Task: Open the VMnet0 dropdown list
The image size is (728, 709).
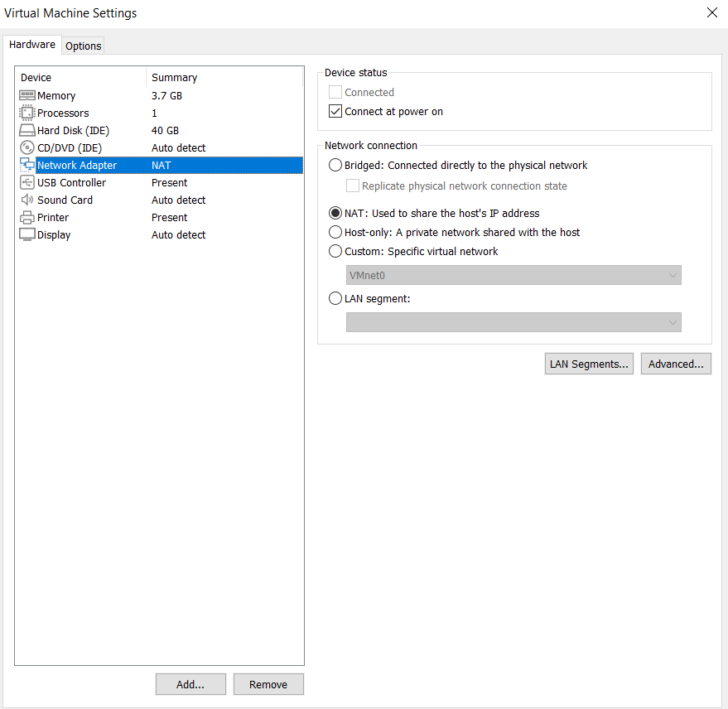Action: [513, 275]
